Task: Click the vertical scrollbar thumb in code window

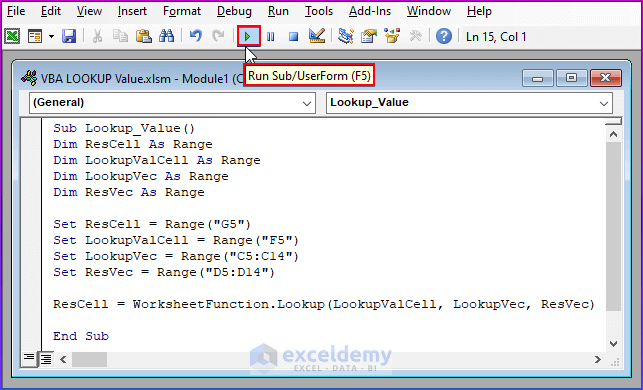Action: pos(613,226)
